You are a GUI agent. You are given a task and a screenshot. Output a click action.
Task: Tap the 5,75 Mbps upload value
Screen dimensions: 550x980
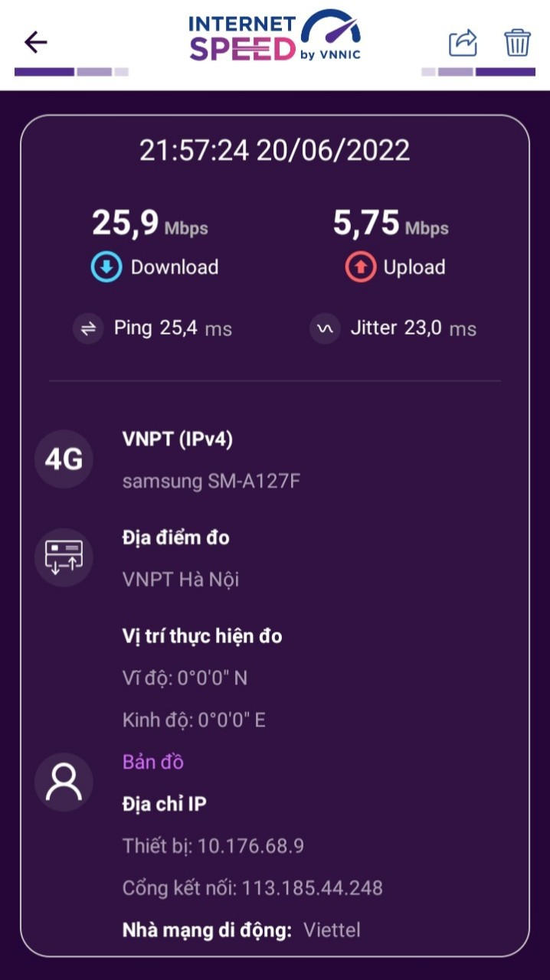[391, 224]
